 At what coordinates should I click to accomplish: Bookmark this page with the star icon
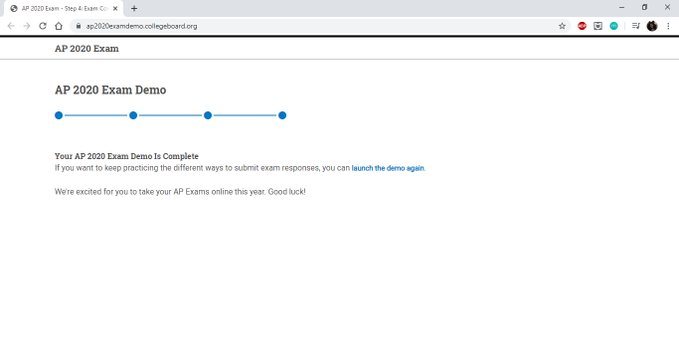[562, 26]
